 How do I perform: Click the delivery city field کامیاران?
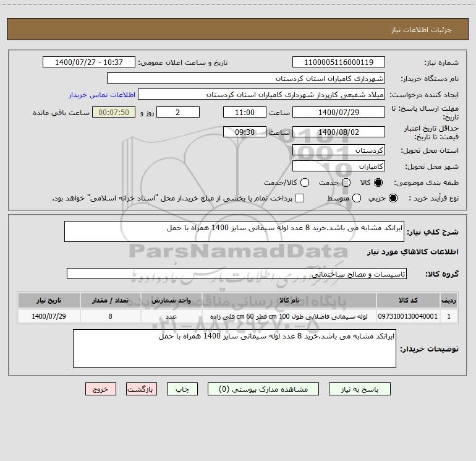[339, 166]
